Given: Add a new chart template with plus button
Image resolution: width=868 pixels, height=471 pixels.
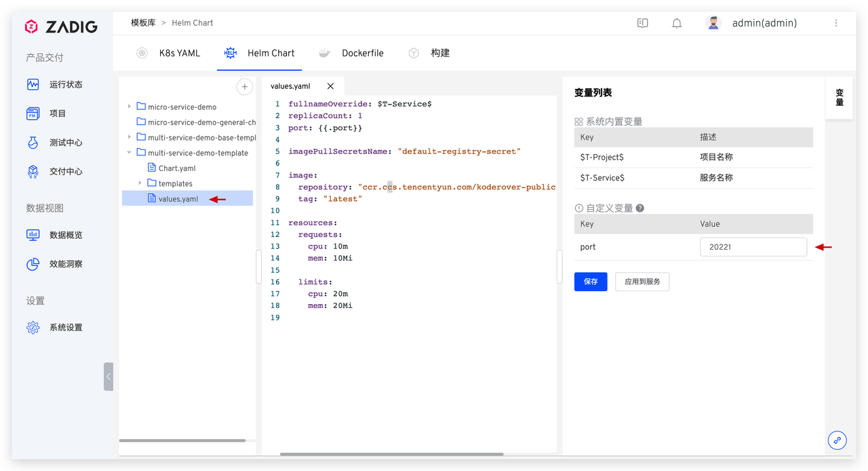Looking at the screenshot, I should tap(245, 87).
